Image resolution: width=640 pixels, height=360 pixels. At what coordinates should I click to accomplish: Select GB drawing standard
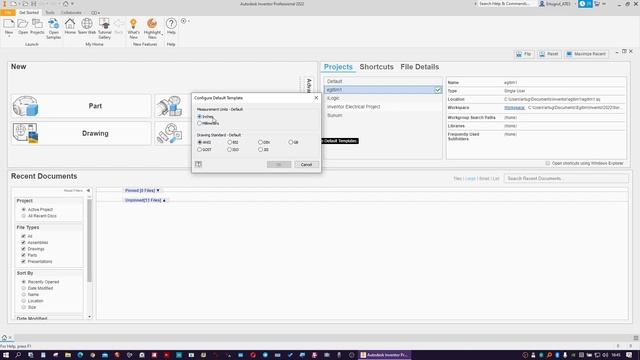pyautogui.click(x=291, y=142)
